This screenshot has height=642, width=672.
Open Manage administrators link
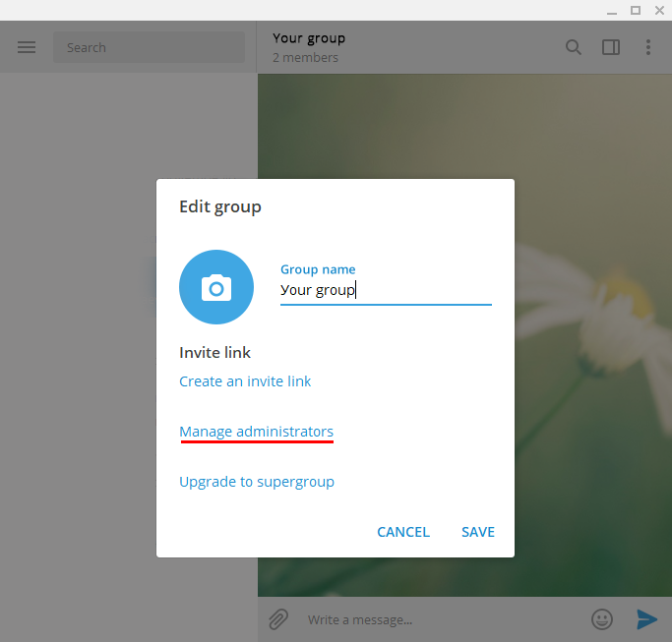(256, 432)
